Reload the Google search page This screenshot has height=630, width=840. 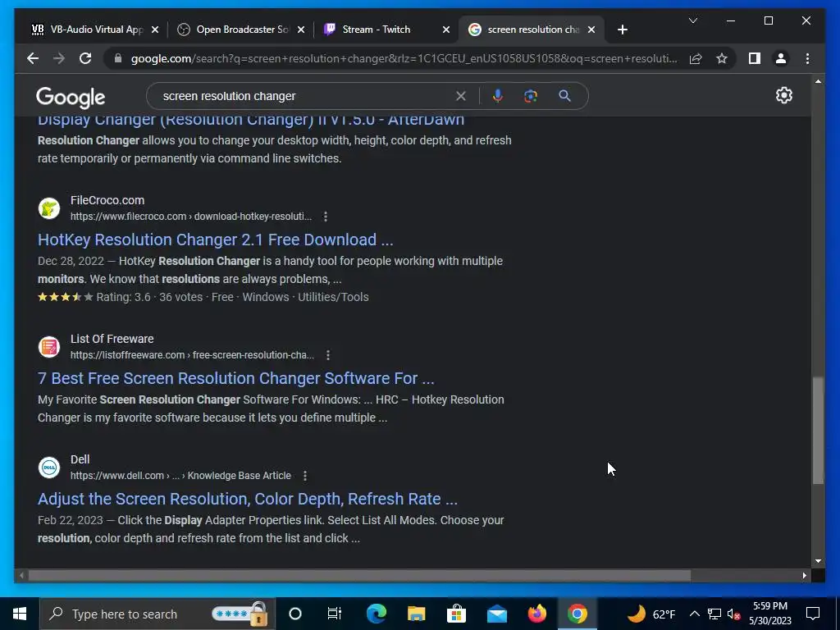click(85, 58)
